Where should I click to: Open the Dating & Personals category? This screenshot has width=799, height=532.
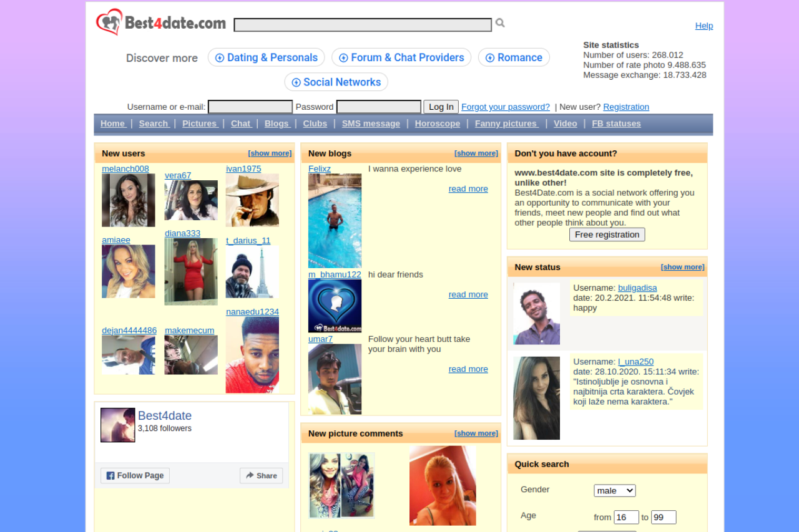coord(267,57)
